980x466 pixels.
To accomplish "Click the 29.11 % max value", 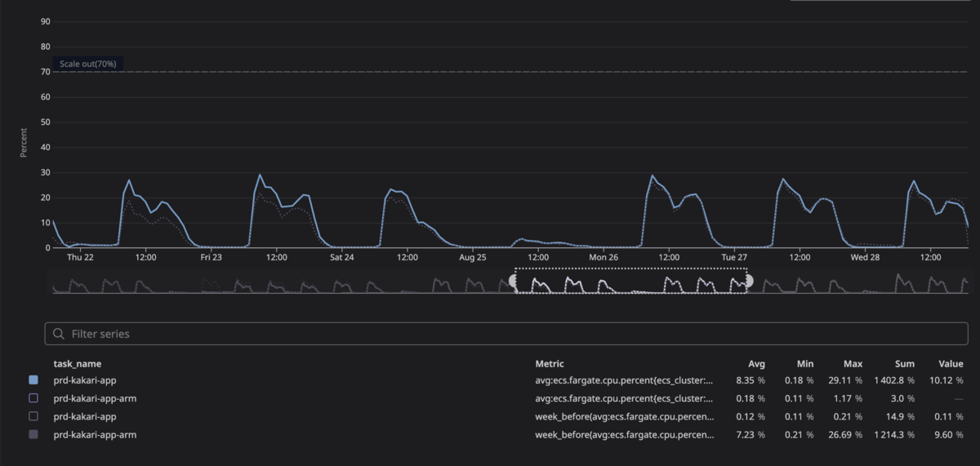I will tap(844, 380).
